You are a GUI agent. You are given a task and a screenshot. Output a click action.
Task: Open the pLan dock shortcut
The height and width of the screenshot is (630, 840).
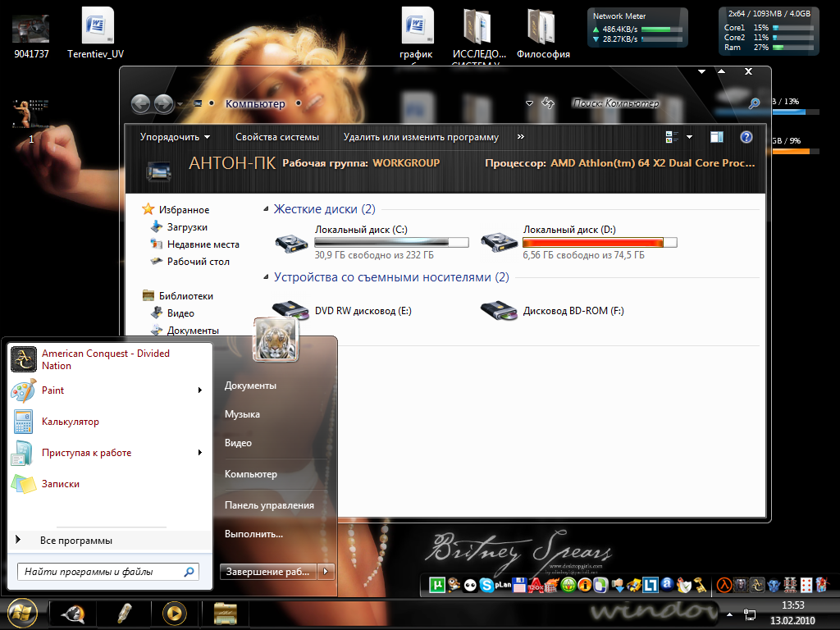[x=503, y=585]
